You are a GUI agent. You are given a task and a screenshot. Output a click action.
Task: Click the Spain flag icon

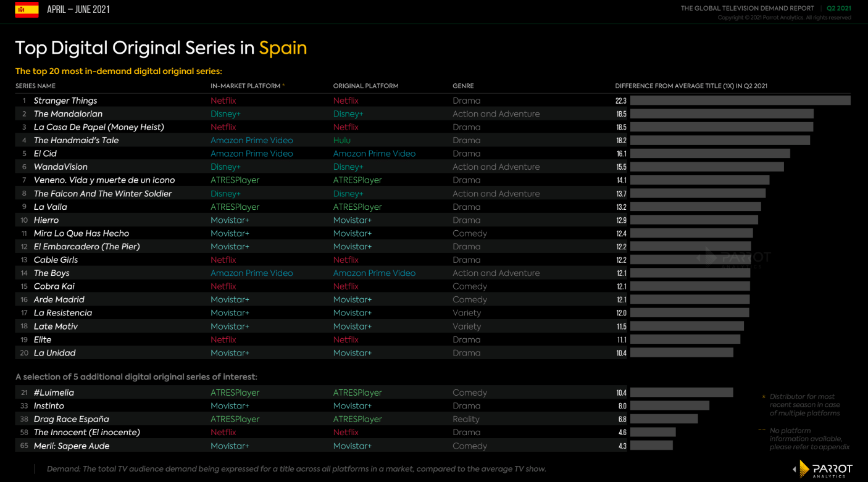click(27, 10)
